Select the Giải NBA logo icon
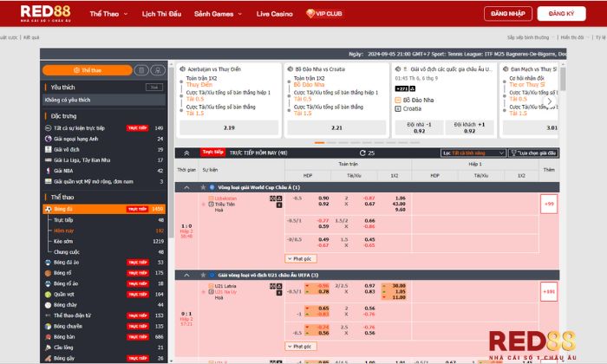607x364 pixels. tap(48, 171)
